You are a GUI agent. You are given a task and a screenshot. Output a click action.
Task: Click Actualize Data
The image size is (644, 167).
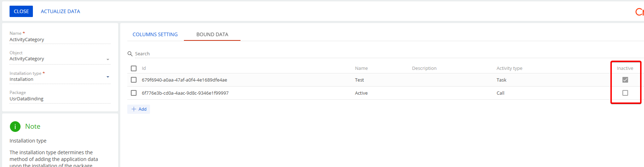click(60, 11)
